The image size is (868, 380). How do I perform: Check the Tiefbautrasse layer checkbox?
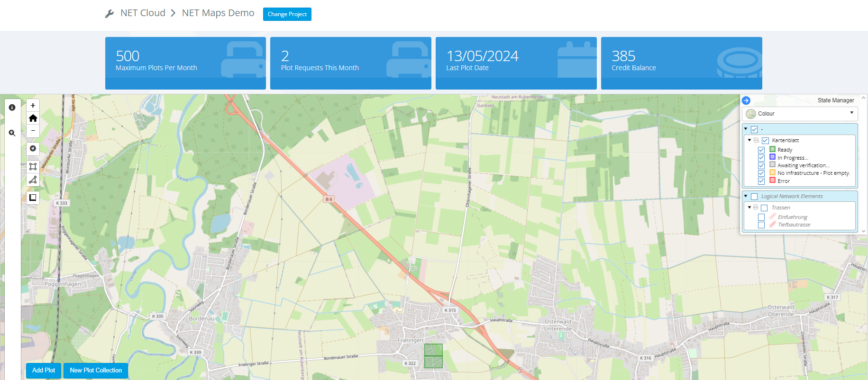tap(761, 225)
